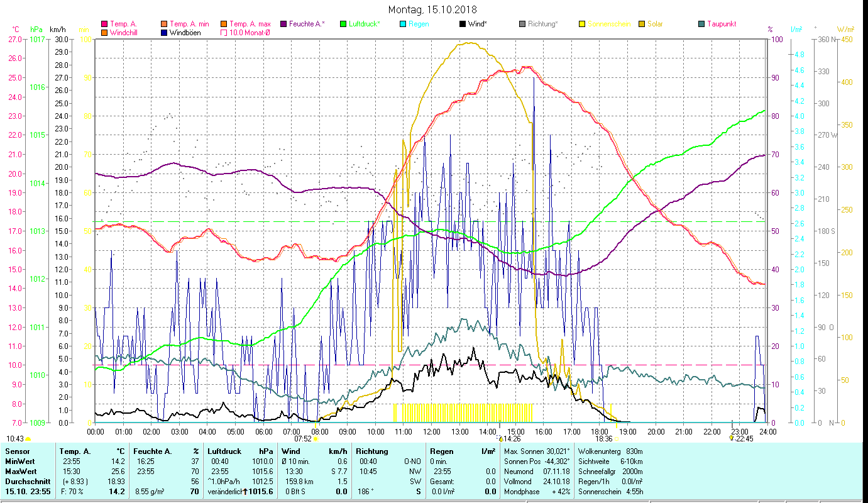Click the Luftdruck column header in table
This screenshot has height=503, width=868.
pos(224,451)
